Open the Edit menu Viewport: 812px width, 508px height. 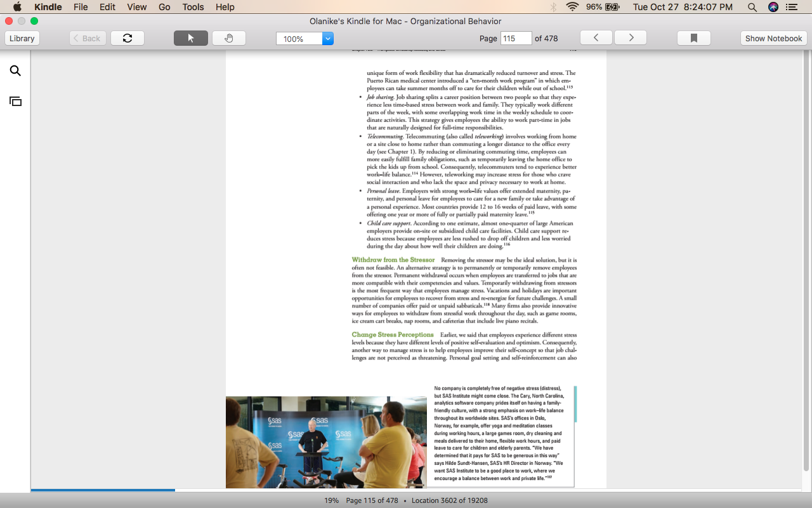(107, 7)
